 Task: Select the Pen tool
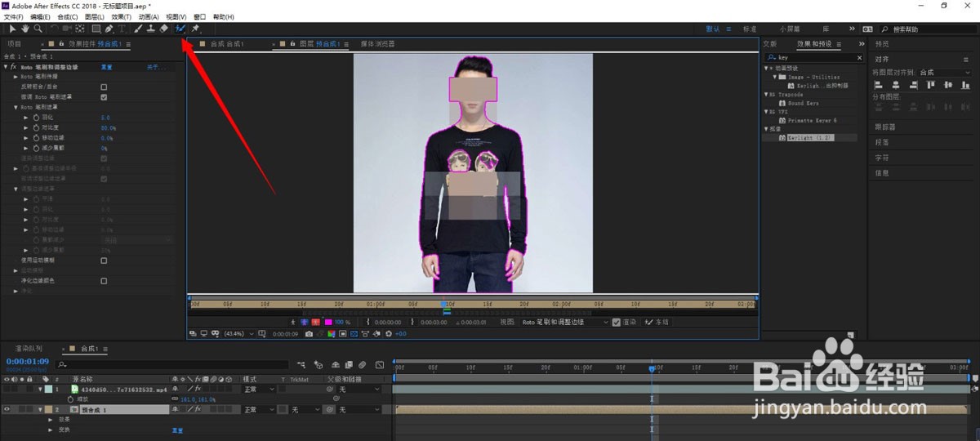coord(109,29)
